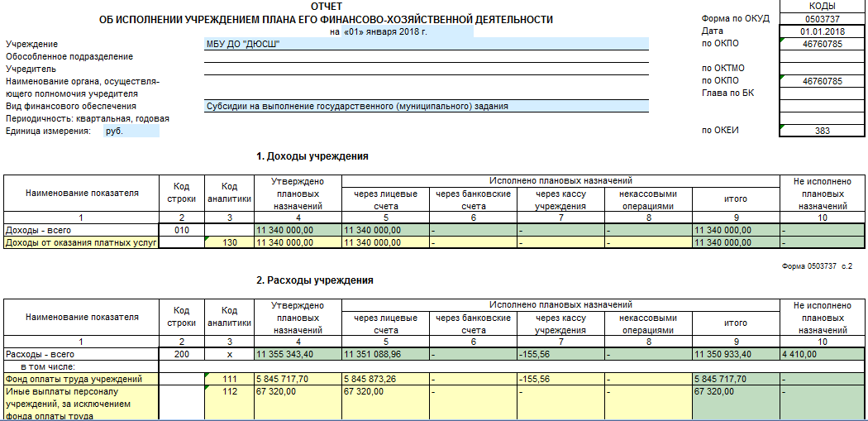Click the Учреждение field containing МБУ ДО "ДЮСШ"

(427, 44)
